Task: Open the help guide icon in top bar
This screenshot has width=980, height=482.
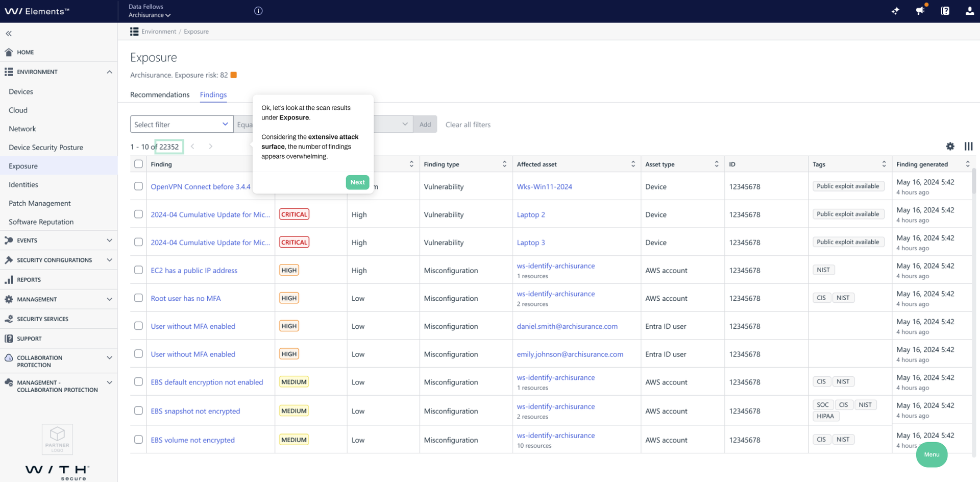Action: [945, 10]
